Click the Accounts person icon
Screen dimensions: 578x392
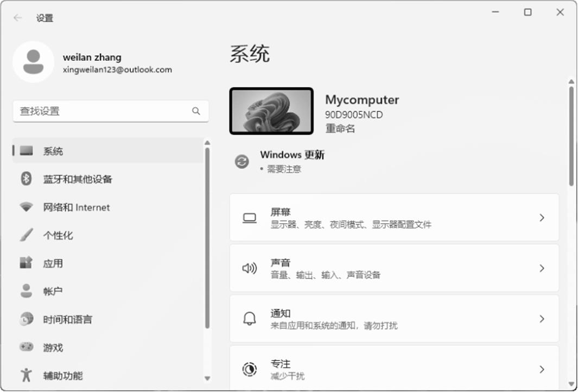coord(26,291)
